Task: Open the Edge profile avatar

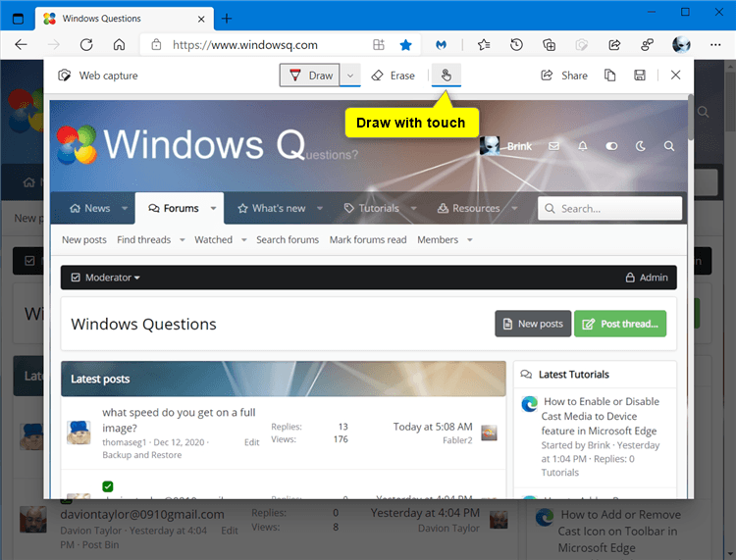Action: [681, 45]
